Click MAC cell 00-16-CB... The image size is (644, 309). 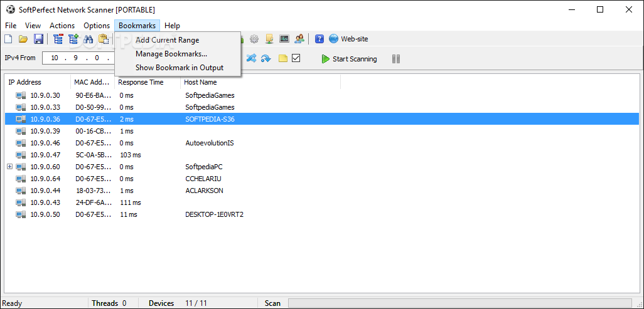click(94, 132)
